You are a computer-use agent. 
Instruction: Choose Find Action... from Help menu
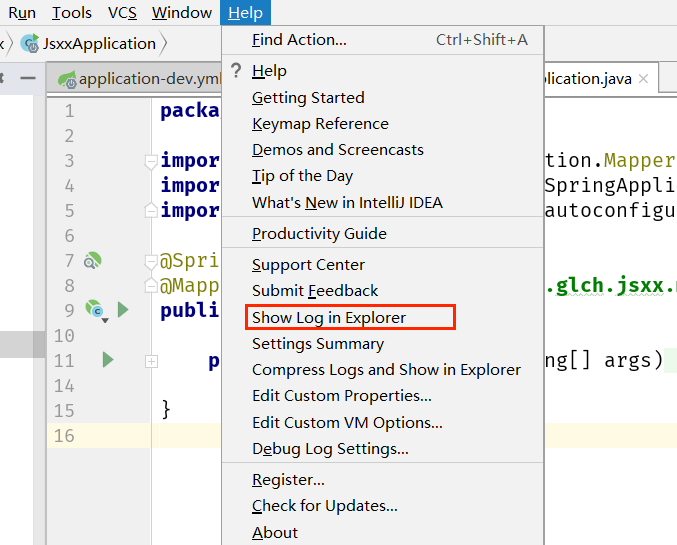tap(383, 40)
